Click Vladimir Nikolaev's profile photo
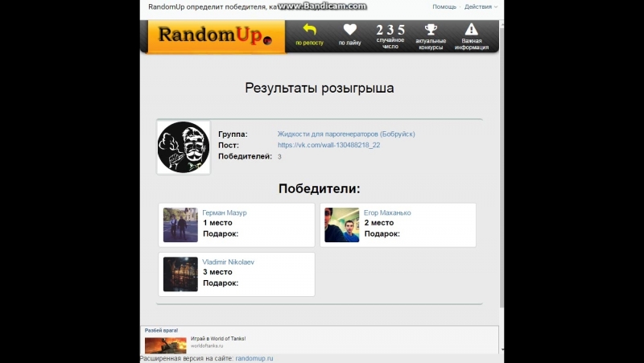Viewport: 644px width, 363px height. (x=180, y=274)
